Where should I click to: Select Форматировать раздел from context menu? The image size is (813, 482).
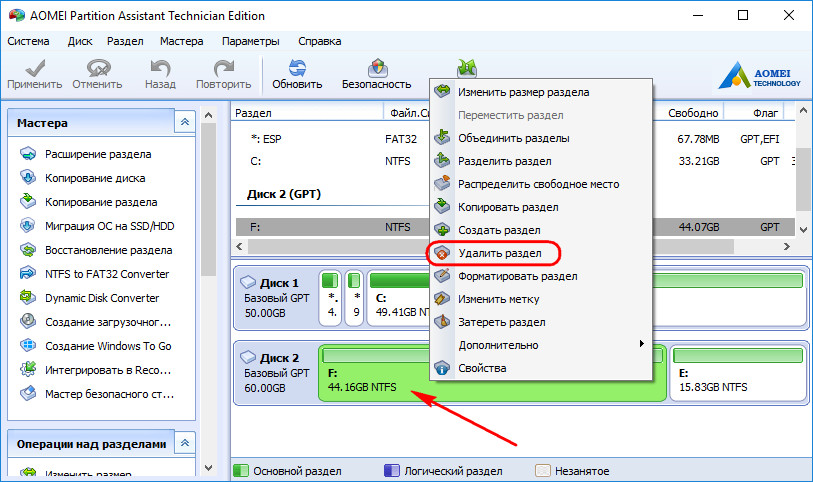[x=517, y=276]
